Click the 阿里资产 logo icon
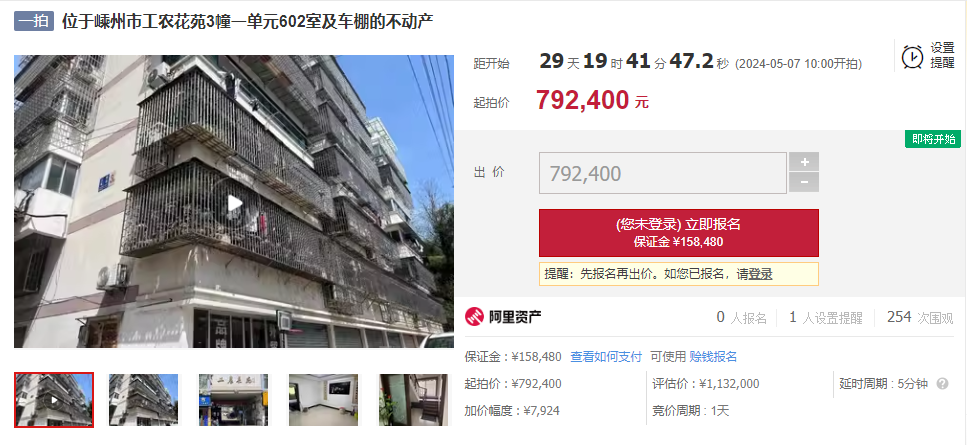 [x=474, y=317]
